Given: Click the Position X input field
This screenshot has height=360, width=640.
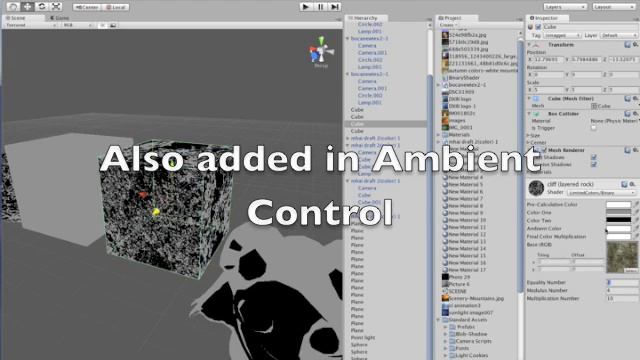Looking at the screenshot, I should [548, 60].
